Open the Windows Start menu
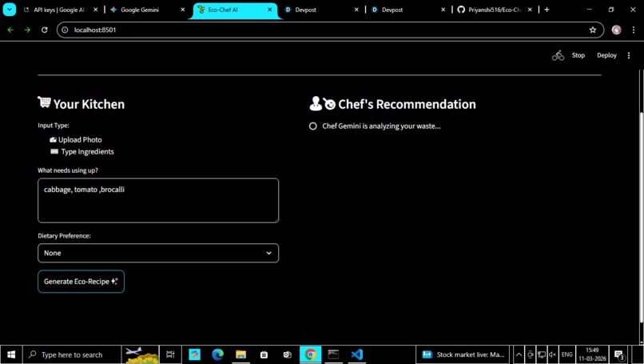Viewport: 644px width, 364px height. 11,354
